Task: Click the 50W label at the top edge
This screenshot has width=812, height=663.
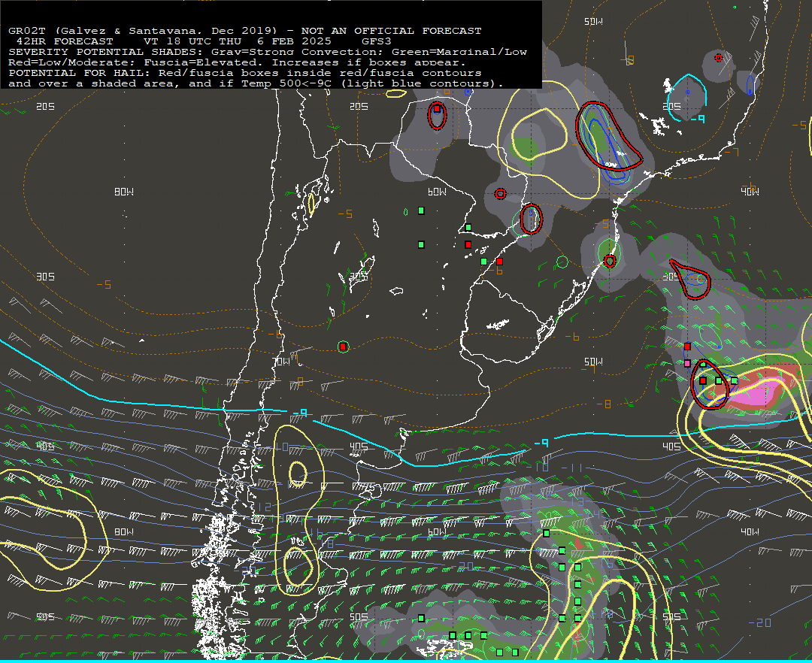Action: point(593,22)
